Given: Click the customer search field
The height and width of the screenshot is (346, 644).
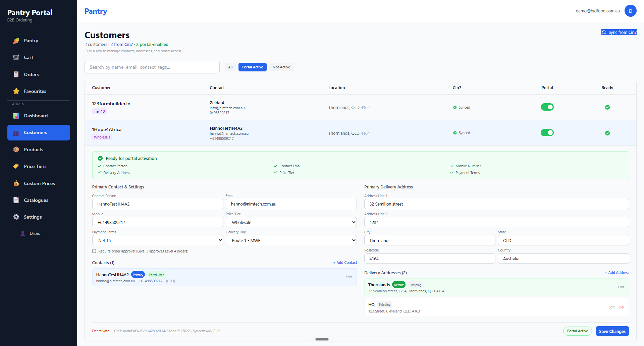Looking at the screenshot, I should (x=152, y=67).
